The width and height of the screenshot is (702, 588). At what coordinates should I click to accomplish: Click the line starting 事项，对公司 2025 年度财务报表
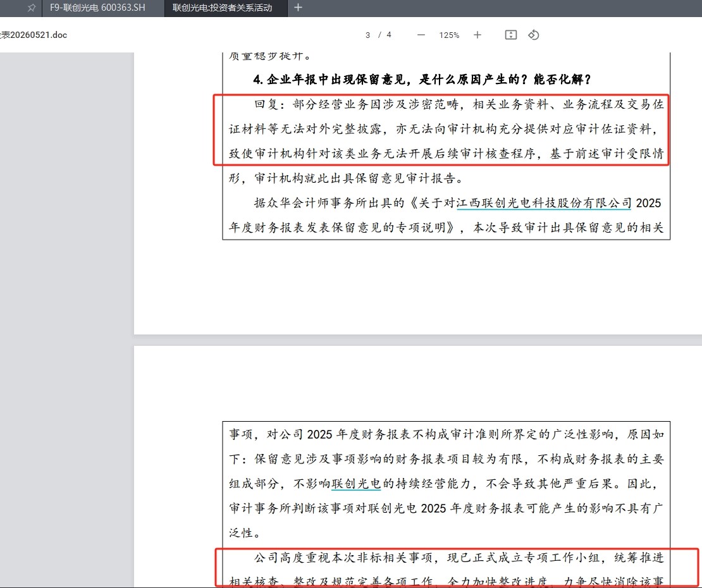[446, 434]
